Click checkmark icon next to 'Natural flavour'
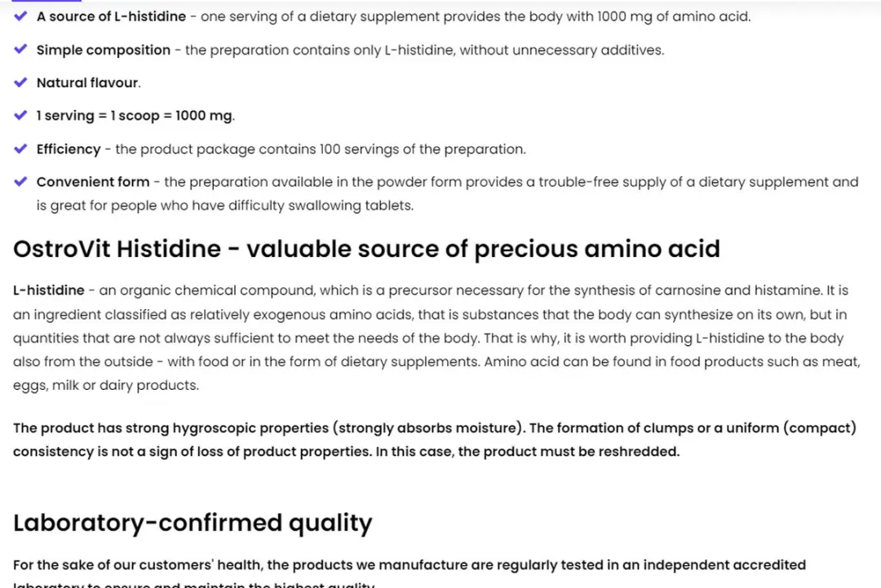This screenshot has width=881, height=588. (20, 82)
